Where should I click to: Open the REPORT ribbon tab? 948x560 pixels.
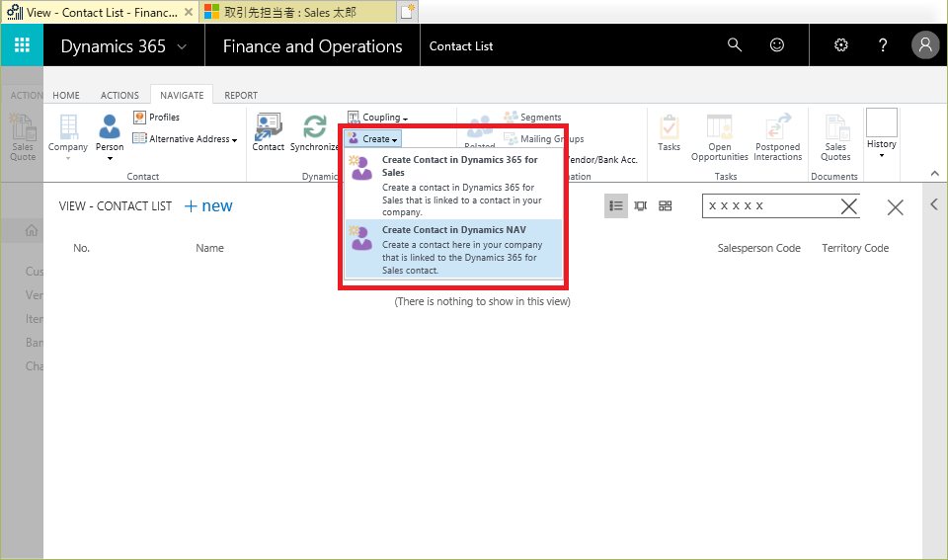coord(241,95)
